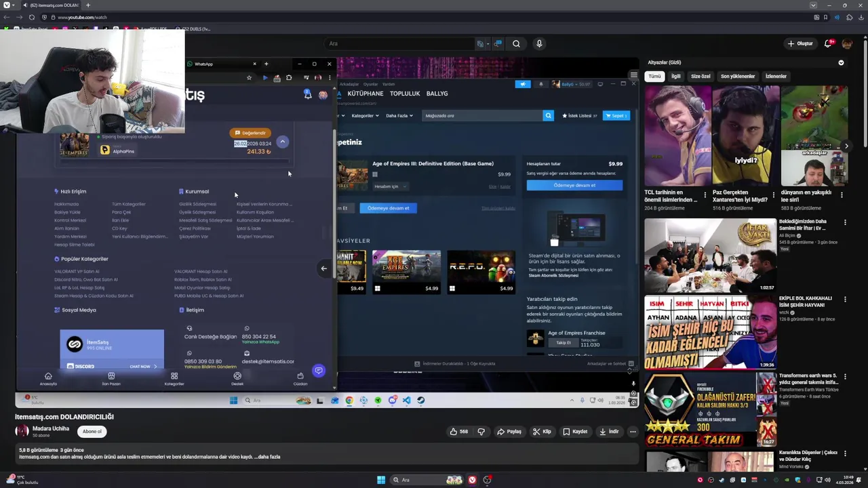
Task: Open options menu for Beklediğimizden Daha video
Action: click(x=845, y=222)
